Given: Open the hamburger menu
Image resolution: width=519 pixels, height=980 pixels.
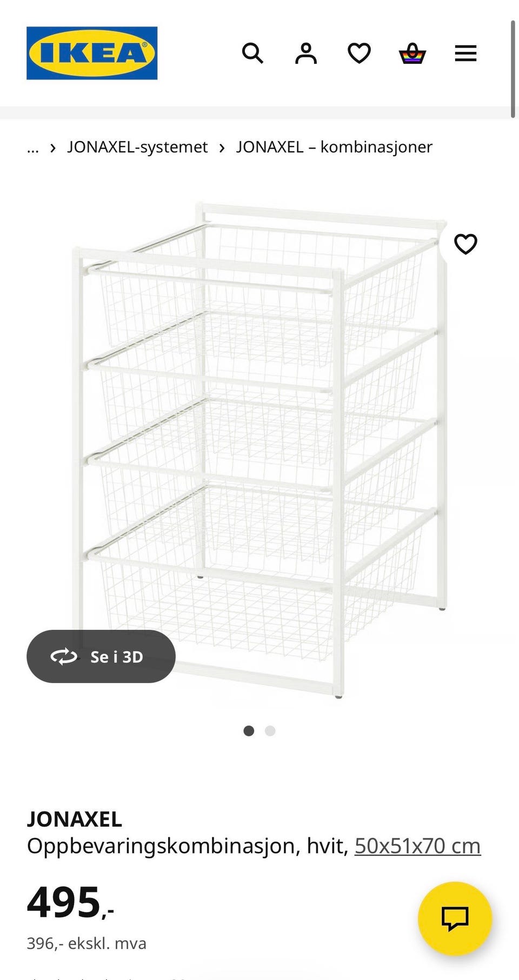Looking at the screenshot, I should tap(465, 53).
